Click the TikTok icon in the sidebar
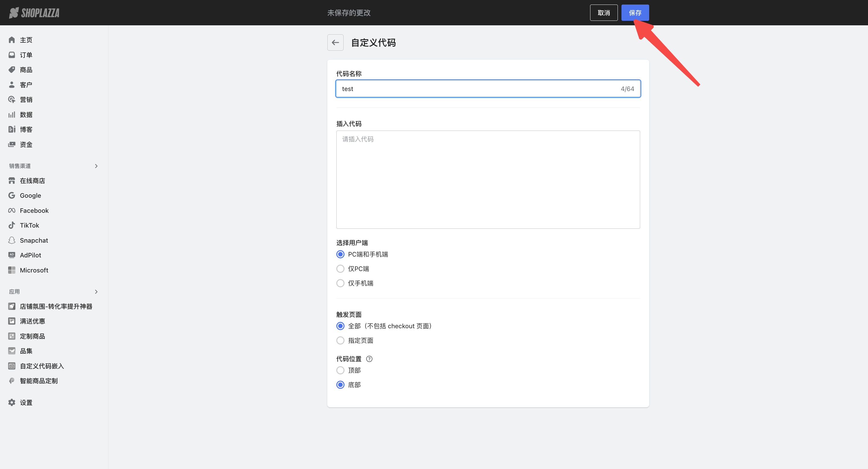This screenshot has height=469, width=868. point(12,225)
